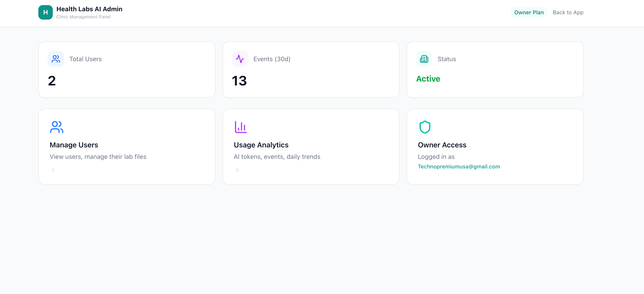Screen dimensions: 644x294
Task: Expand the Manage Users card chevron
Action: 53,170
